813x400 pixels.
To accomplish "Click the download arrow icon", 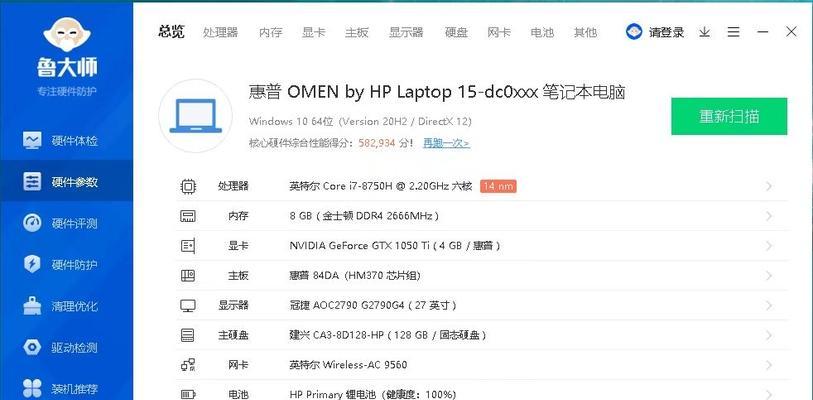I will click(704, 32).
